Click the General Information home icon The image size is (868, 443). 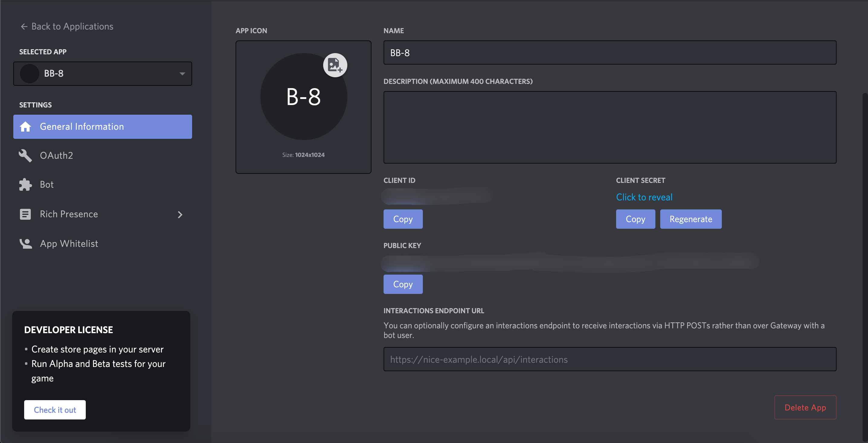(25, 126)
